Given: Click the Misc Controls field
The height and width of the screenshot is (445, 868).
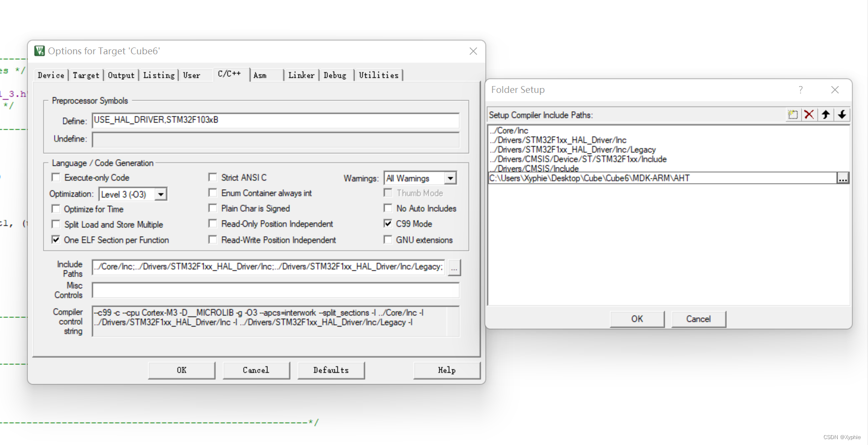Looking at the screenshot, I should tap(276, 290).
